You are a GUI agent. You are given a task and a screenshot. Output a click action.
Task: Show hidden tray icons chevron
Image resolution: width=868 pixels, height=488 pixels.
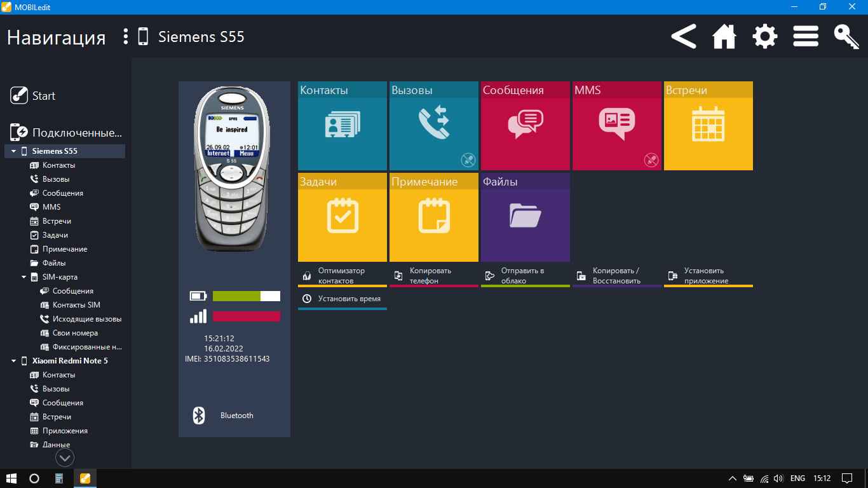(733, 478)
